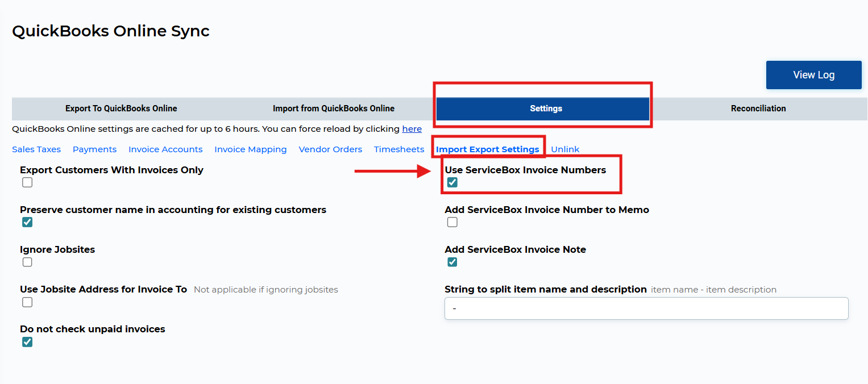Go to the Reconciliation tab
This screenshot has height=384, width=868.
pyautogui.click(x=758, y=108)
